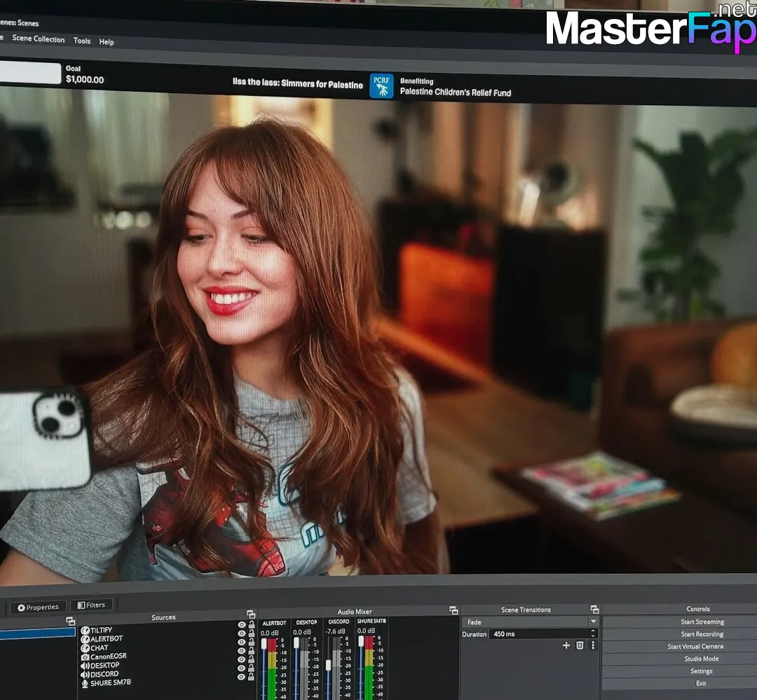The width and height of the screenshot is (757, 700).
Task: Lock the SHURE SM7B source
Action: (x=251, y=677)
